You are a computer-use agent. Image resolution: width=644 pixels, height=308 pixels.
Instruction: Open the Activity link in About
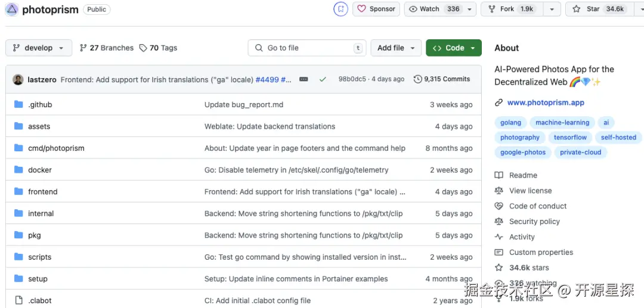522,237
